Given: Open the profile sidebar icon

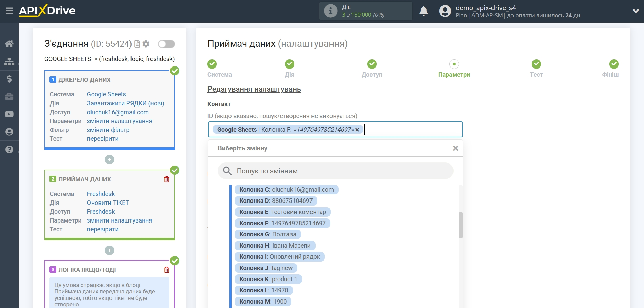Looking at the screenshot, I should coord(9,132).
